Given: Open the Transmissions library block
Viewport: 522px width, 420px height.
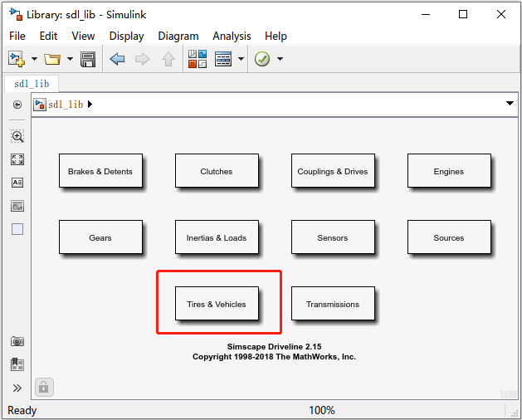Looking at the screenshot, I should click(x=333, y=304).
